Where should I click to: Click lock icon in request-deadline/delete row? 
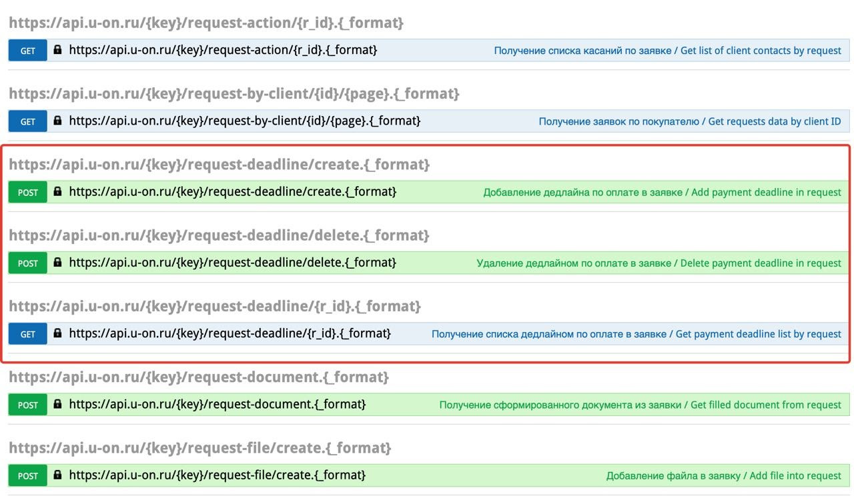(x=57, y=263)
